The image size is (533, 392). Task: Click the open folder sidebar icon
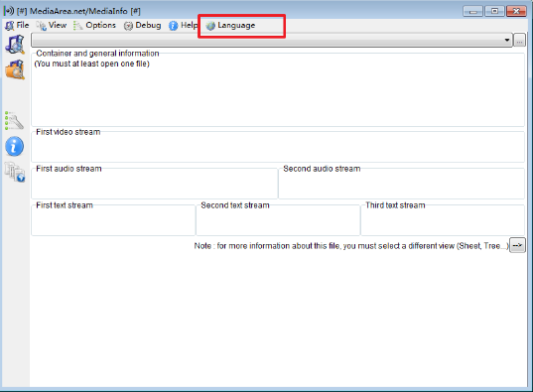coord(15,69)
